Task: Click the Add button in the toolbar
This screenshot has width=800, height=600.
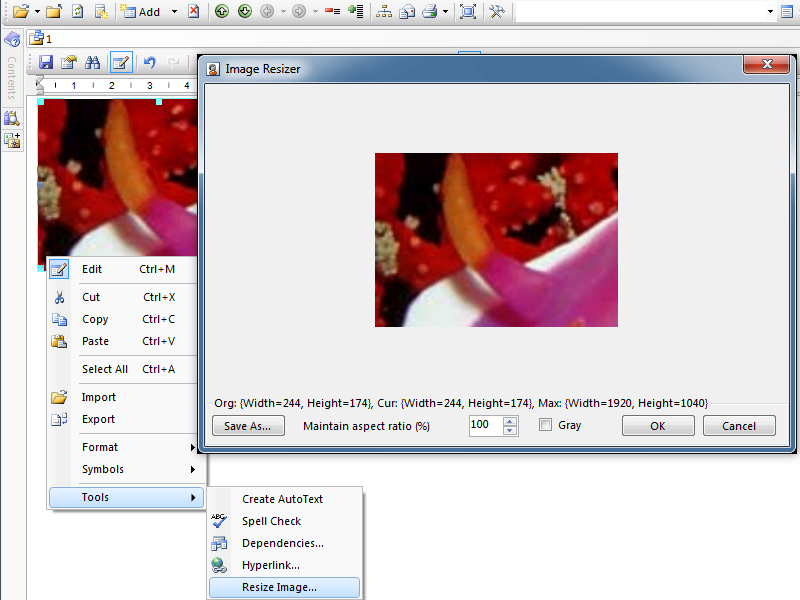Action: coord(140,12)
